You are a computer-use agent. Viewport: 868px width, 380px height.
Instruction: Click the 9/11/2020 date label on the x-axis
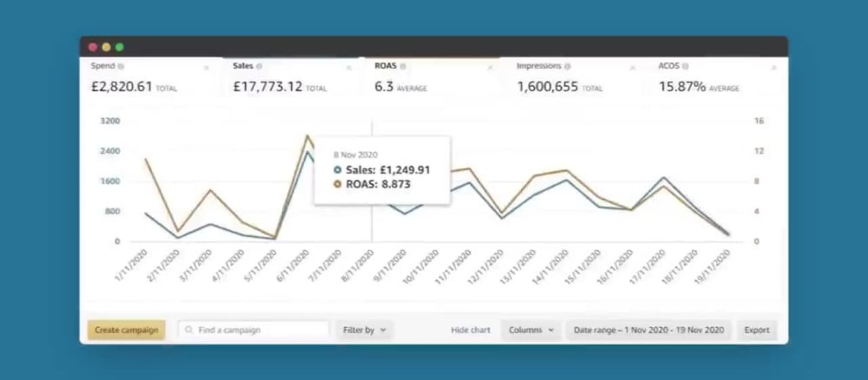pos(391,266)
